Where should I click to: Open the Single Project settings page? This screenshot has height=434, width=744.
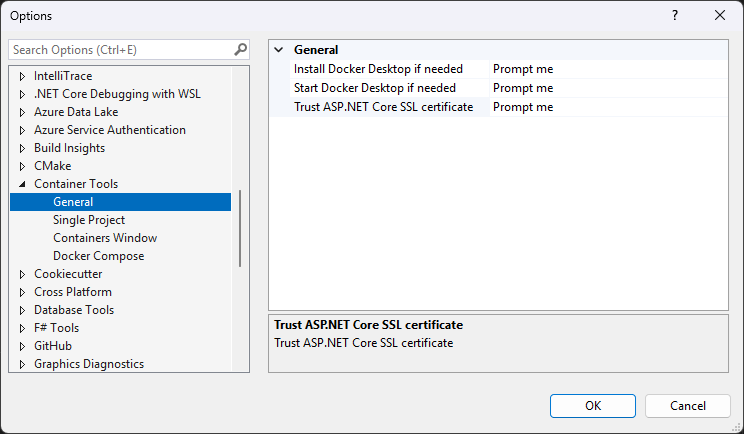[x=89, y=220]
